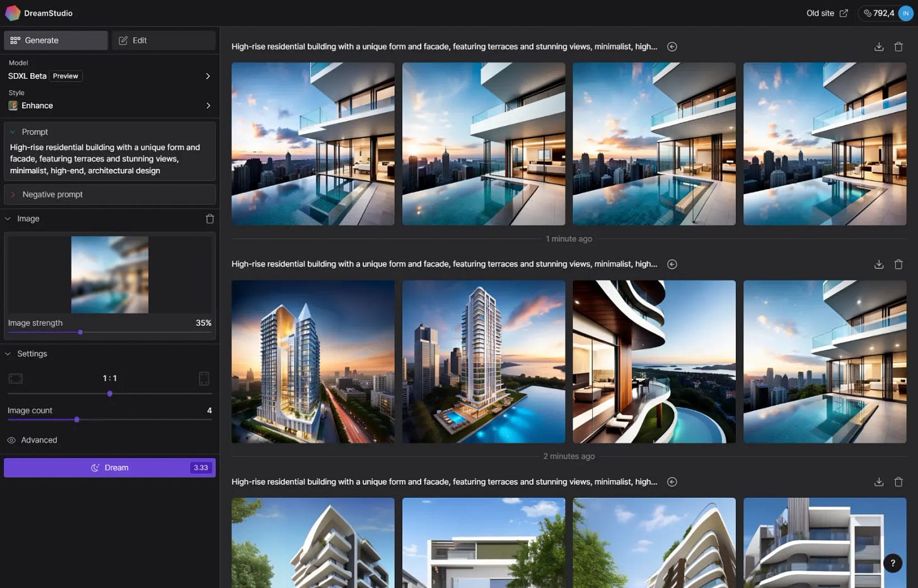Click the credits balance 792,4

tap(878, 13)
